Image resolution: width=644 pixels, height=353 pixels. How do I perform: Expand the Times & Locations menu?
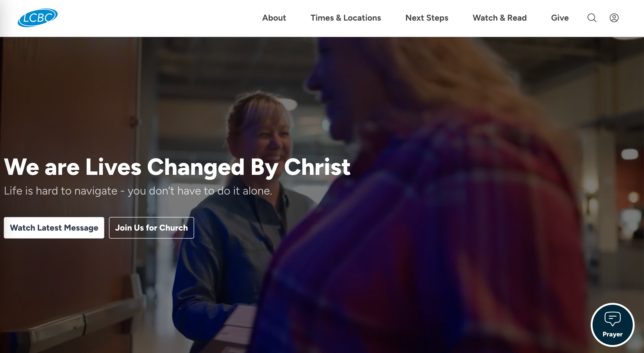point(346,18)
